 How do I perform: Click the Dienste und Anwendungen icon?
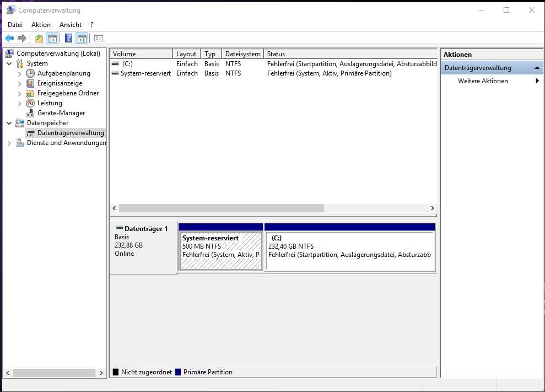click(x=20, y=143)
